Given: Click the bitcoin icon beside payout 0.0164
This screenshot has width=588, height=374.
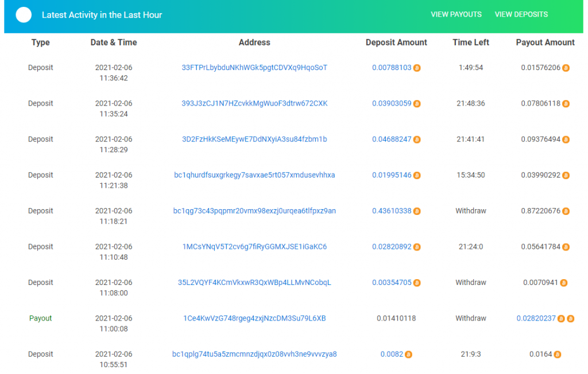Looking at the screenshot, I should click(x=558, y=354).
